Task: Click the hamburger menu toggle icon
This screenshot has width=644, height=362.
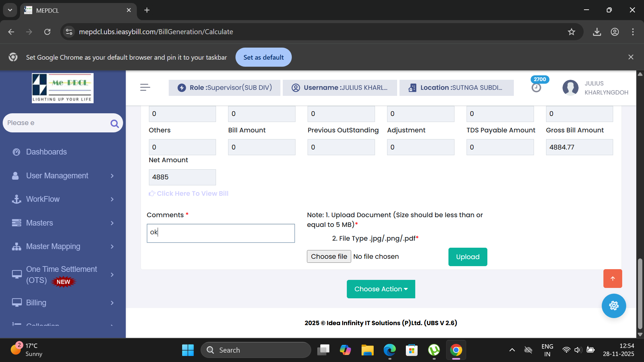Action: [145, 87]
